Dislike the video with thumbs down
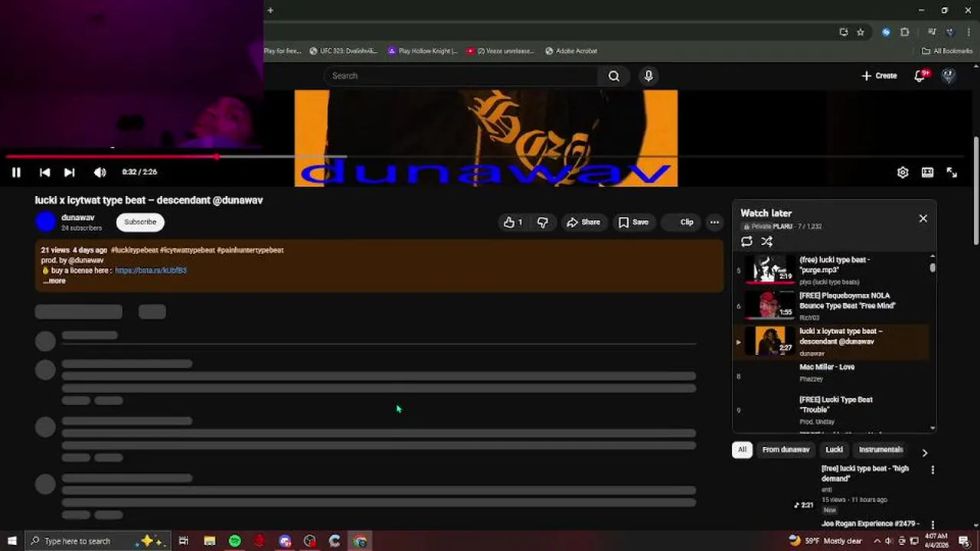 [543, 222]
